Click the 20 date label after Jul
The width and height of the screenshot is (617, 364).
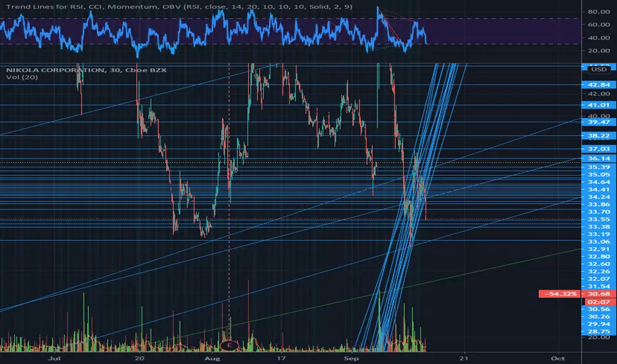(139, 359)
